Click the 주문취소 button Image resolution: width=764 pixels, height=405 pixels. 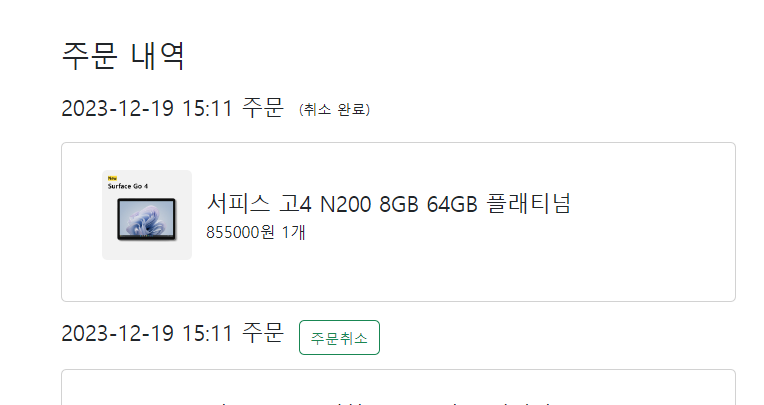(339, 337)
